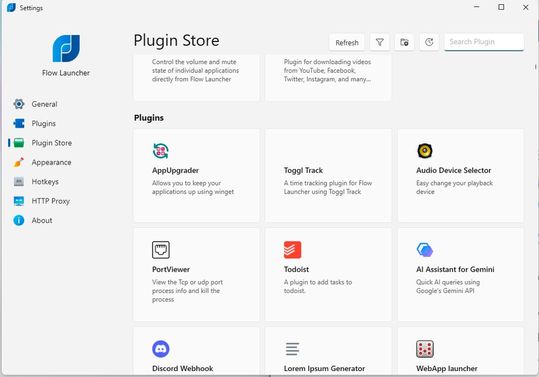Open Appearance via paintbrush icon
Viewport: 539px width, 377px height.
click(x=19, y=162)
